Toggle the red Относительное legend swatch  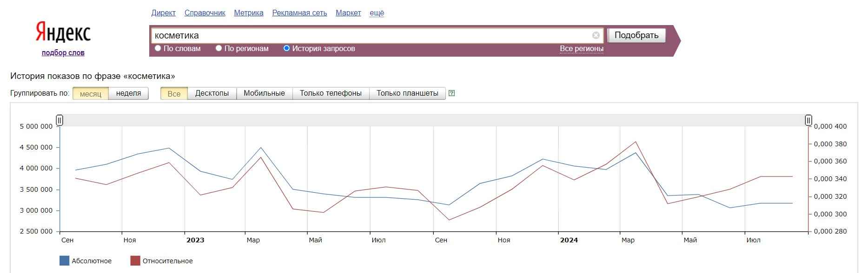pos(135,261)
